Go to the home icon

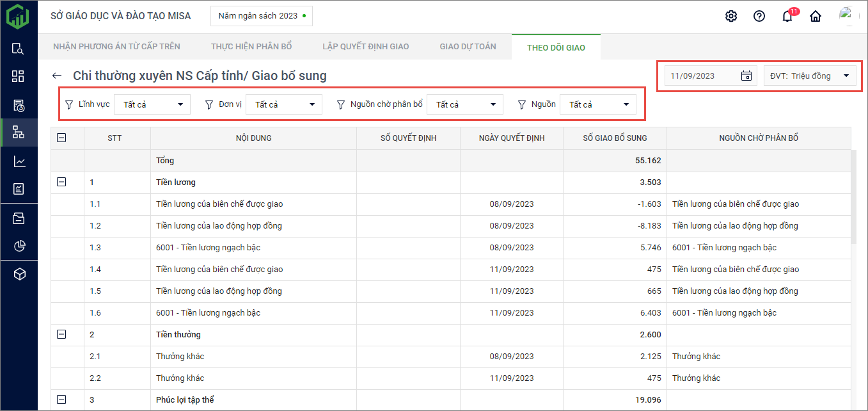click(816, 17)
